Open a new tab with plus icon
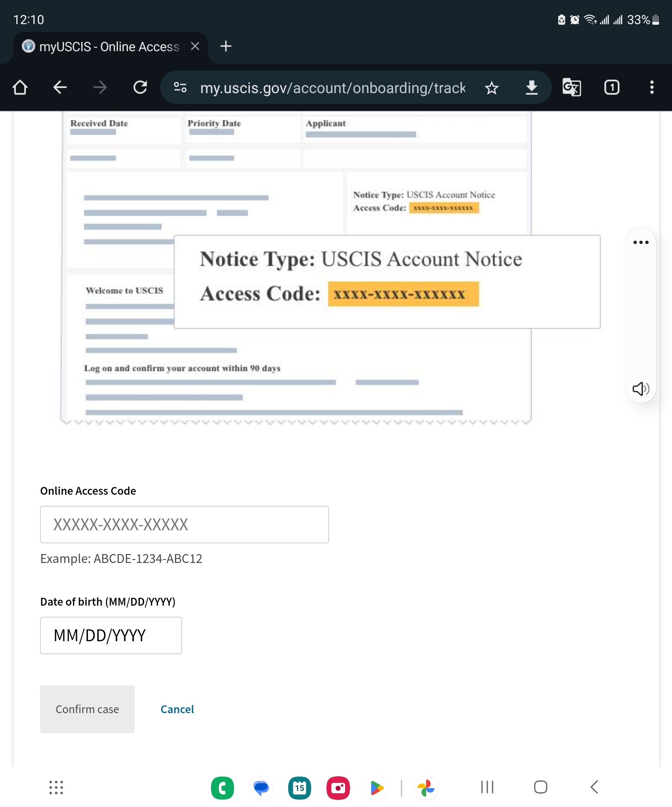Viewport: 672px width, 807px height. (x=226, y=46)
